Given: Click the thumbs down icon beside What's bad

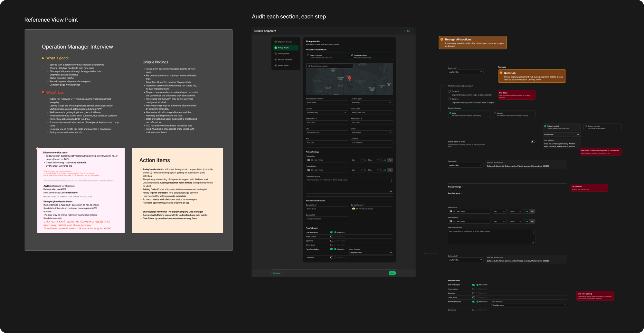Looking at the screenshot, I should coord(43,93).
